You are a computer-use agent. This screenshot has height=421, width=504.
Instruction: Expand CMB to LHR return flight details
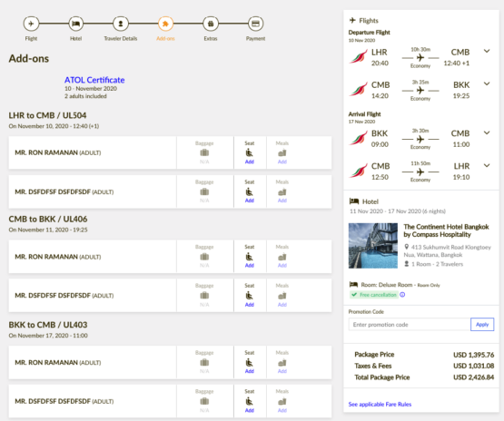coord(487,165)
